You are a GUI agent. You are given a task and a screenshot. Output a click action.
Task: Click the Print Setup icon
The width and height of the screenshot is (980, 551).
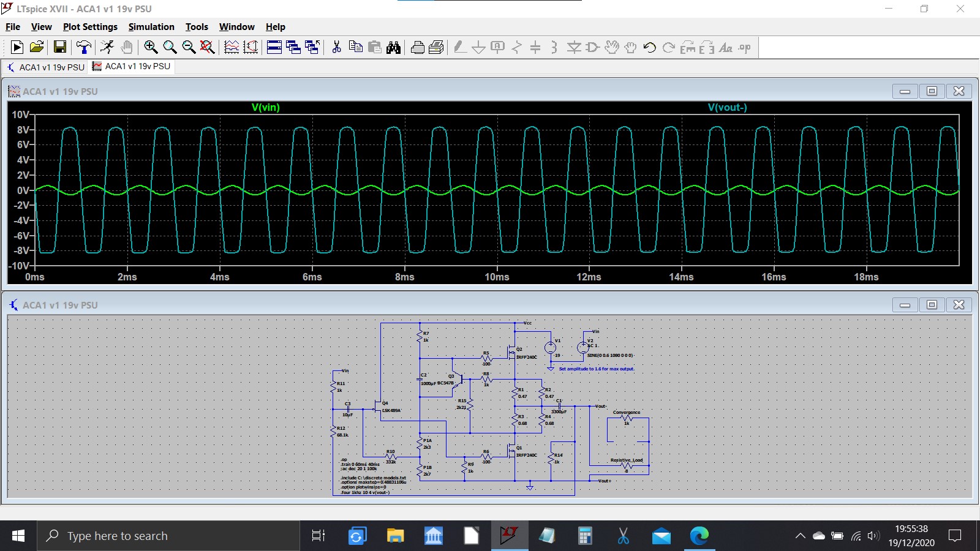pos(437,47)
